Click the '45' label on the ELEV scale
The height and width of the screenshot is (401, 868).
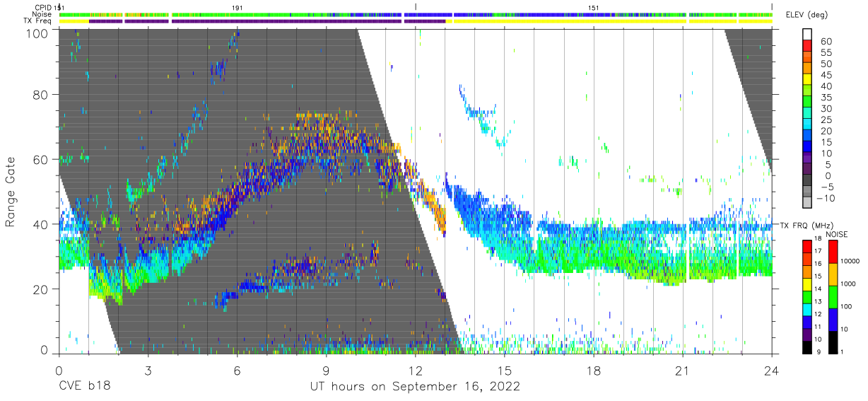tap(828, 75)
